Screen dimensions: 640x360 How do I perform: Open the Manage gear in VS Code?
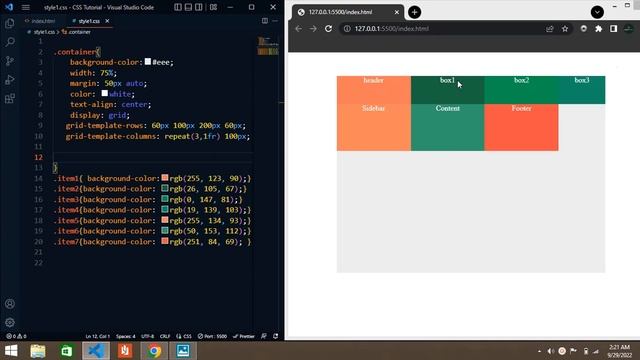coord(10,322)
